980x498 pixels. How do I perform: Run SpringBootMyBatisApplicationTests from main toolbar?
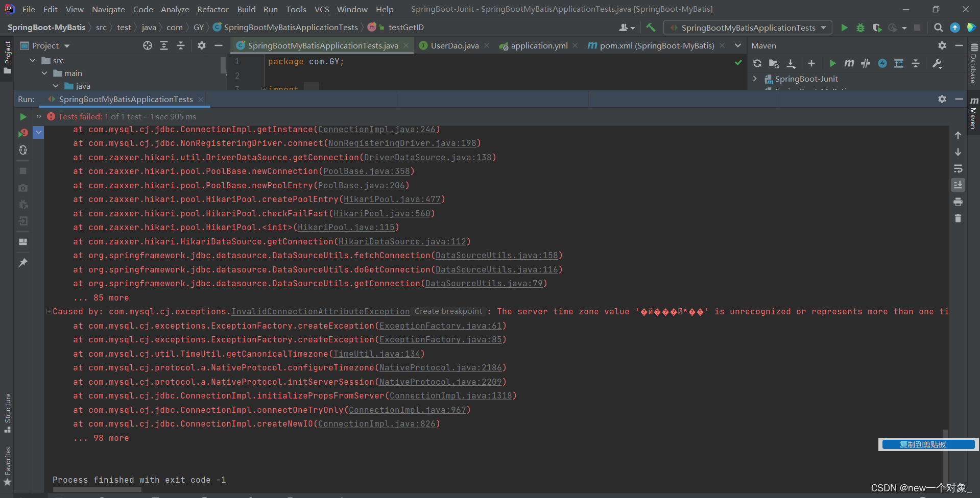point(844,28)
